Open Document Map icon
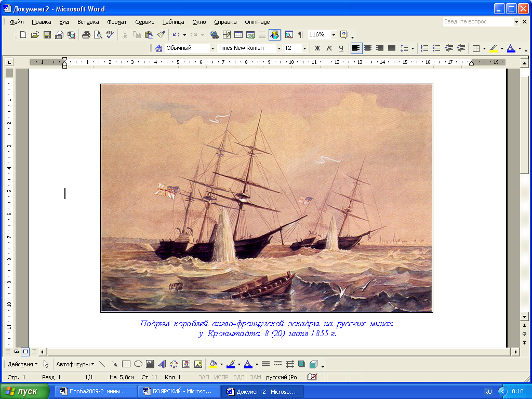 [289, 35]
